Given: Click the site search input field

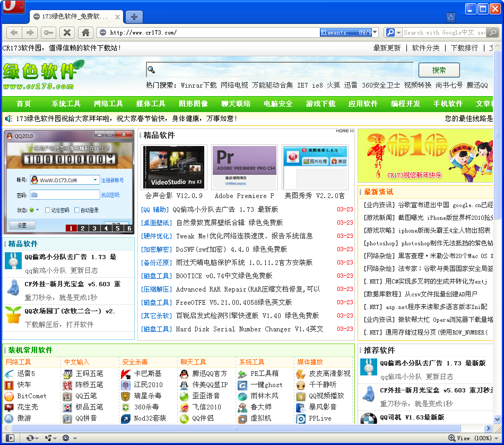Looking at the screenshot, I should click(x=280, y=70).
